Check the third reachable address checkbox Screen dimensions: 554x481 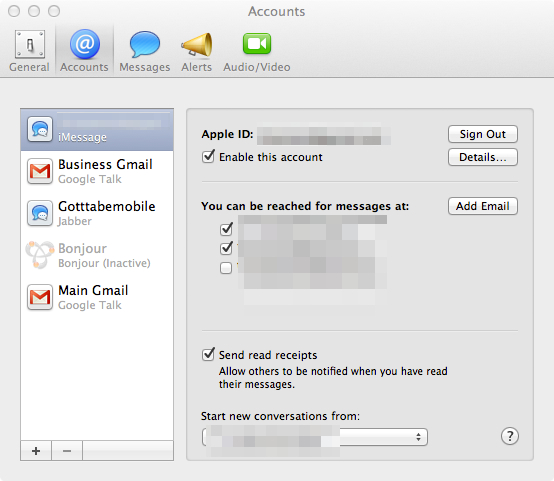click(x=226, y=268)
